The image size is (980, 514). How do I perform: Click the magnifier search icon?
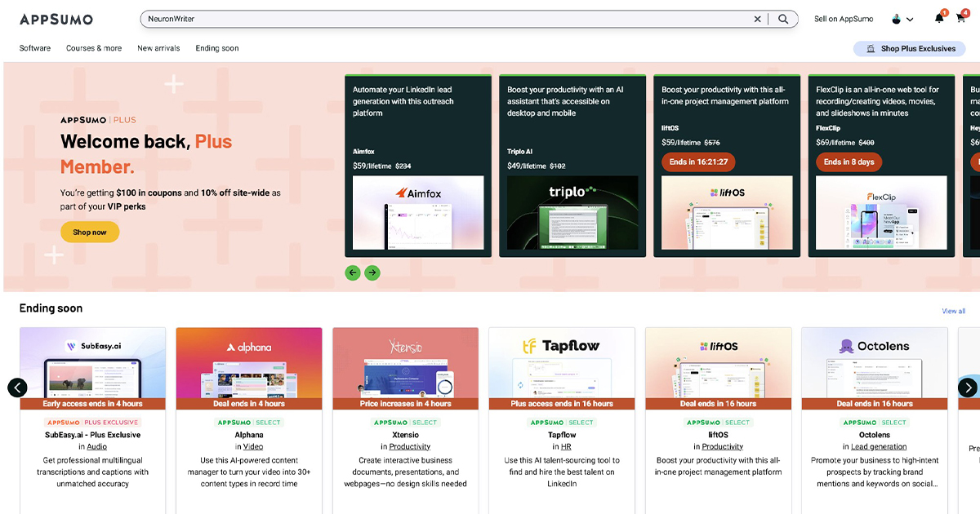click(783, 19)
